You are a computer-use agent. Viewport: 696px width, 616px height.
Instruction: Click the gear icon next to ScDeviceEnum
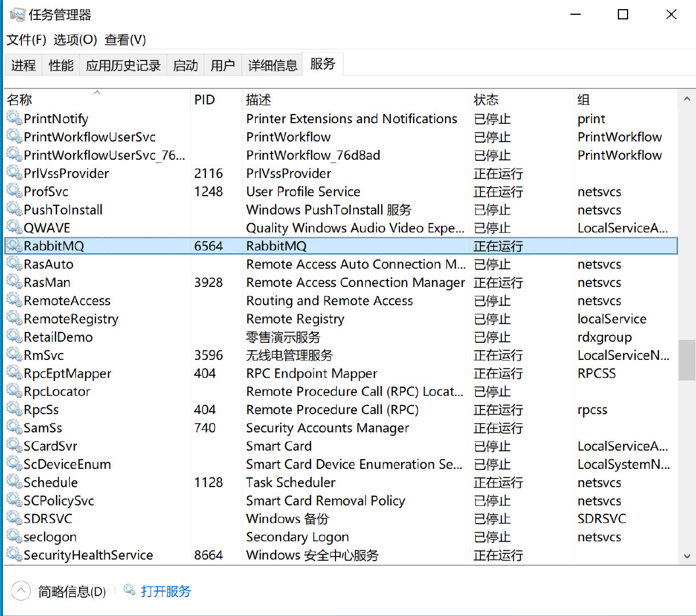coord(14,464)
